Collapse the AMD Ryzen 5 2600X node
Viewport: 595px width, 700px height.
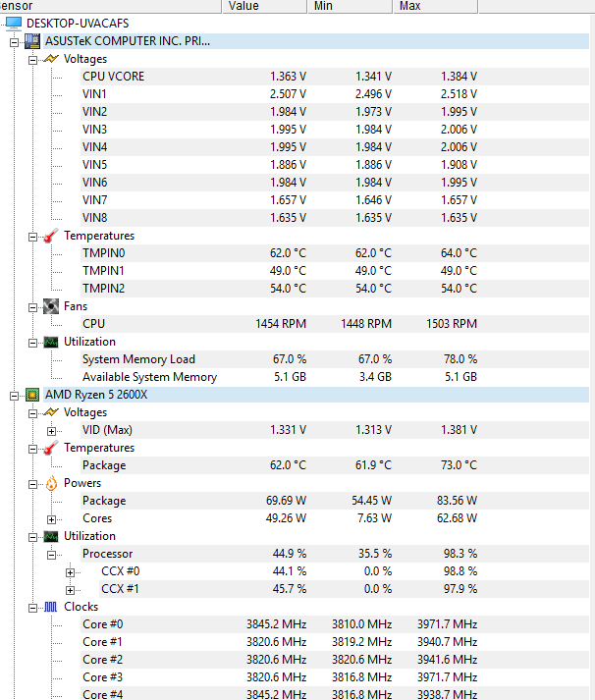15,397
